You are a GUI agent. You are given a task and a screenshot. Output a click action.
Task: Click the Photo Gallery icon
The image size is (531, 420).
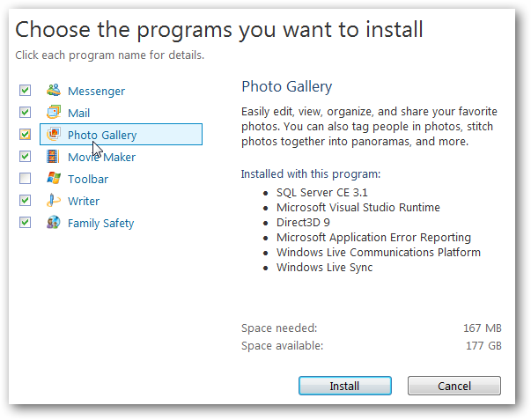pos(53,135)
